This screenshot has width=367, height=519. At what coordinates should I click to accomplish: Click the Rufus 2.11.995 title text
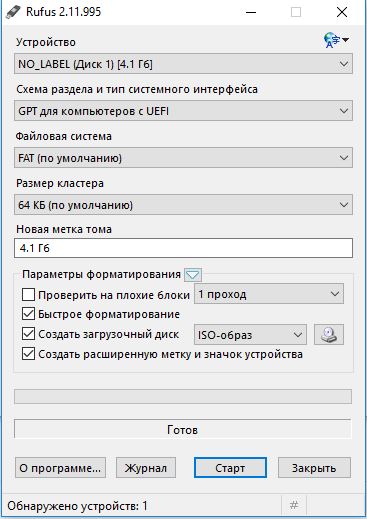[64, 12]
